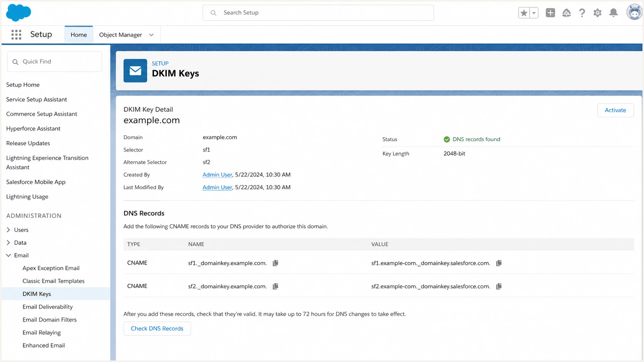Image resolution: width=644 pixels, height=362 pixels.
Task: Open the Notifications bell
Action: click(x=614, y=13)
